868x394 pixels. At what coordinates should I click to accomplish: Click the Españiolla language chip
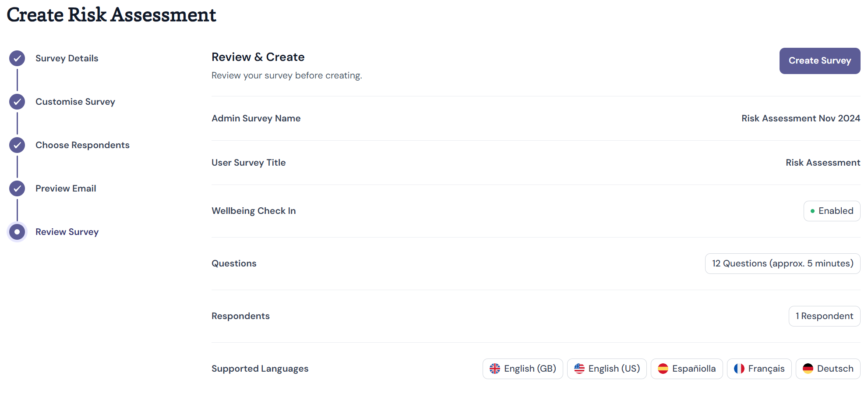coord(687,369)
